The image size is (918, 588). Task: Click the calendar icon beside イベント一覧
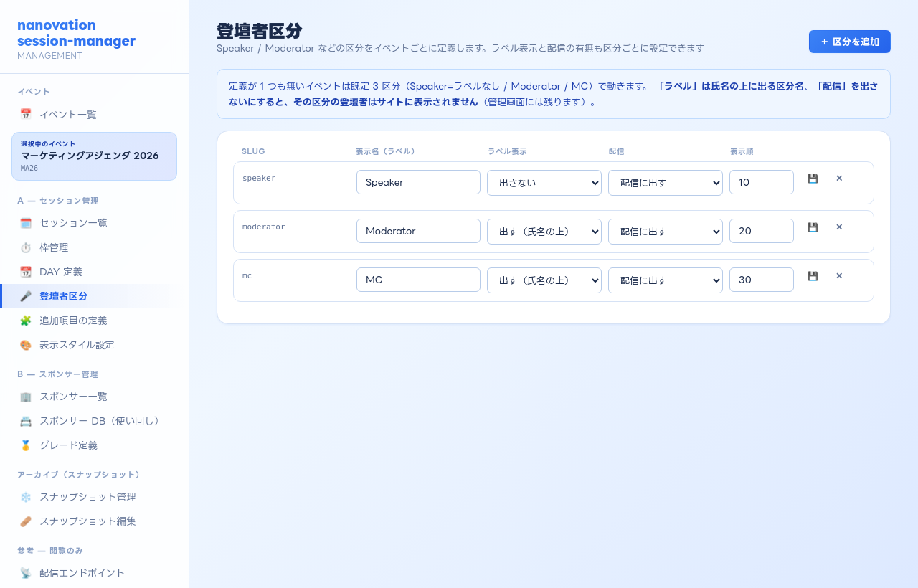coord(26,115)
